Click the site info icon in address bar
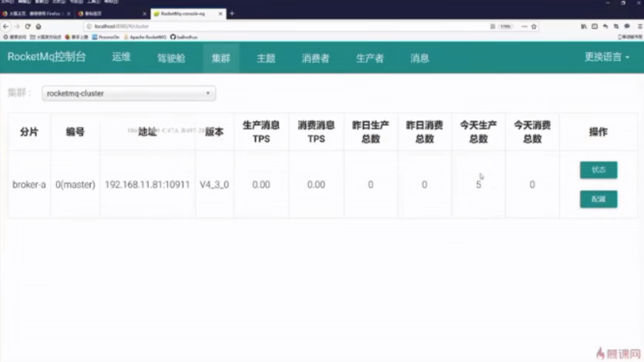 point(89,27)
